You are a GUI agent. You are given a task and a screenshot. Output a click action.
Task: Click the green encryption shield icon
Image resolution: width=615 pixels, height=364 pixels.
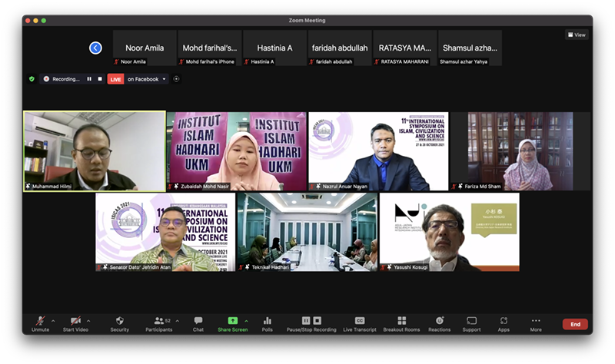pyautogui.click(x=32, y=79)
